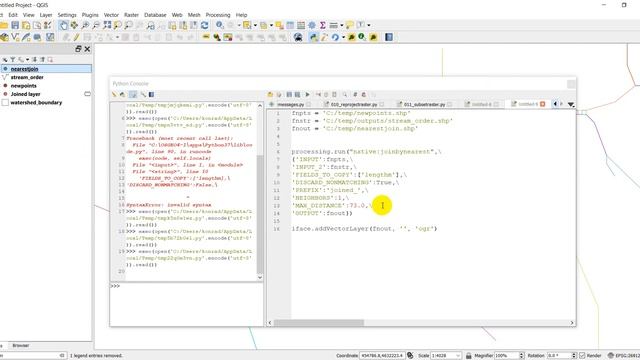Close the Layers panel with X
Image resolution: width=640 pixels, height=360 pixels.
click(87, 49)
